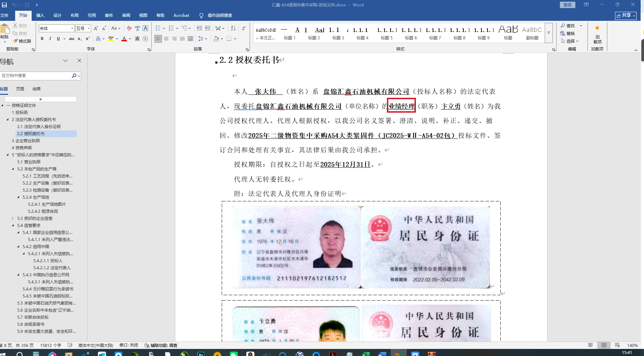Switch to the 布局 (Layout) ribbon tab
Screen dimensions: 644x356
pyautogui.click(x=75, y=15)
